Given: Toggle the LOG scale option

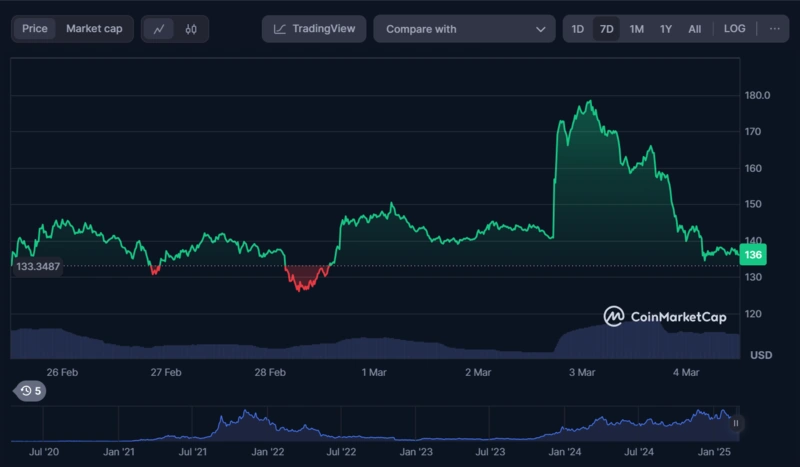Looking at the screenshot, I should point(735,29).
